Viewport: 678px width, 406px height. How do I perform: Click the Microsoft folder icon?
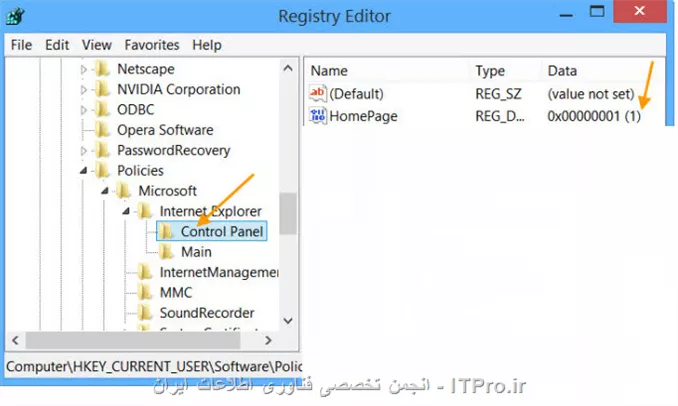click(124, 191)
